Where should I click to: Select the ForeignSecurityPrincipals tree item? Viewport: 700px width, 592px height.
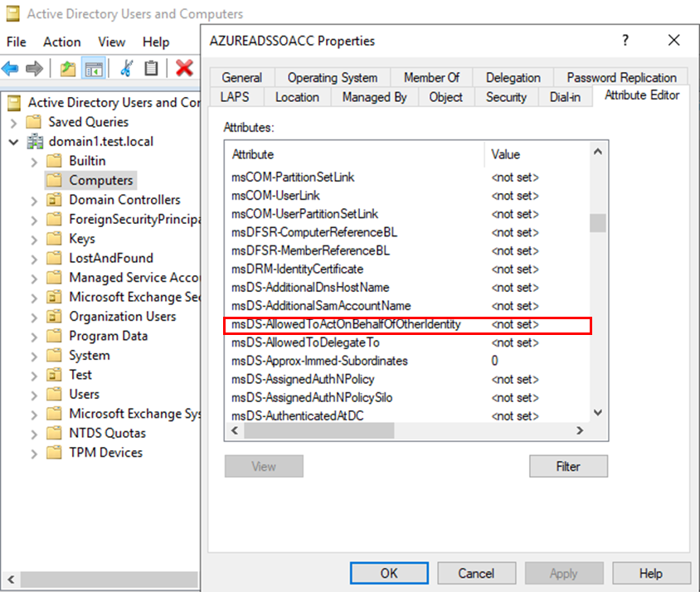click(x=134, y=219)
